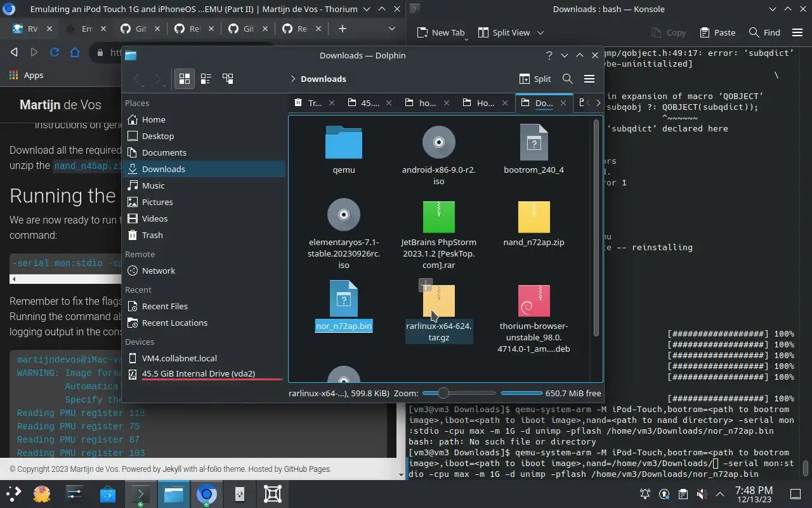Open the Jekyll link in footer
Viewport: 812px width, 508px height.
172,469
